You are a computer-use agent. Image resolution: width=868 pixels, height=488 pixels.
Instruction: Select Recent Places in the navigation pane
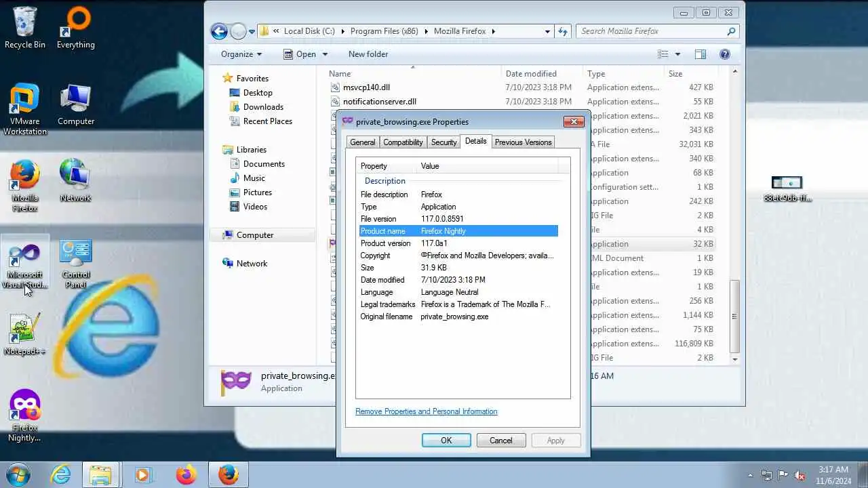268,121
